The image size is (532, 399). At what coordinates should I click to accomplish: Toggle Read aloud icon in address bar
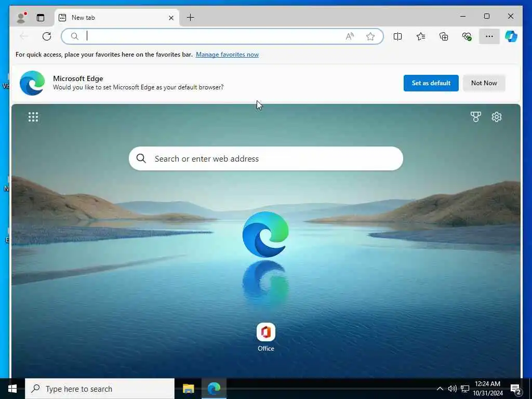(x=350, y=36)
